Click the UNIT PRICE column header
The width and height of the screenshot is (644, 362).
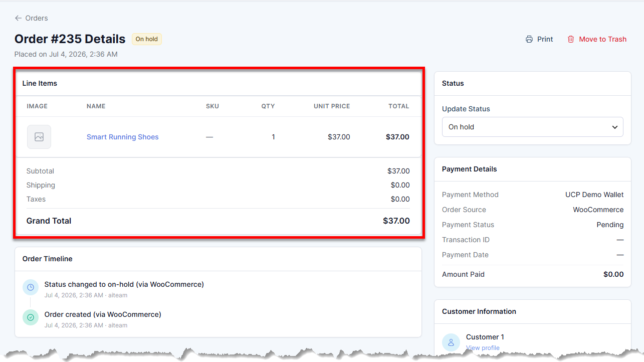pyautogui.click(x=332, y=106)
